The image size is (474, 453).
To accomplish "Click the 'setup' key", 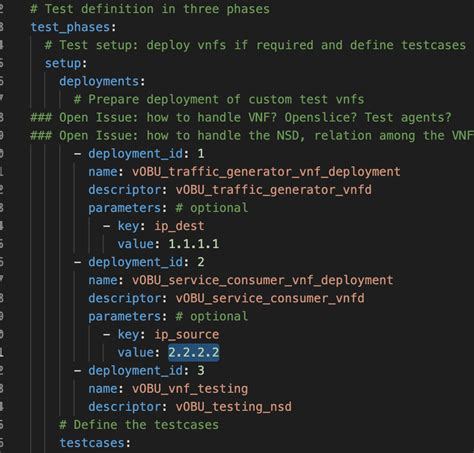I will 63,63.
